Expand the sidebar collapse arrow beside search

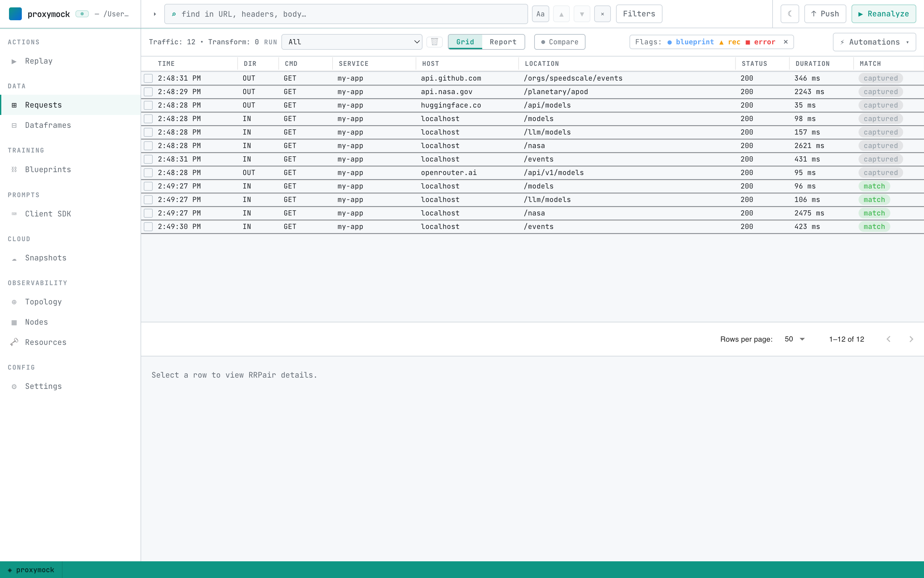(155, 14)
